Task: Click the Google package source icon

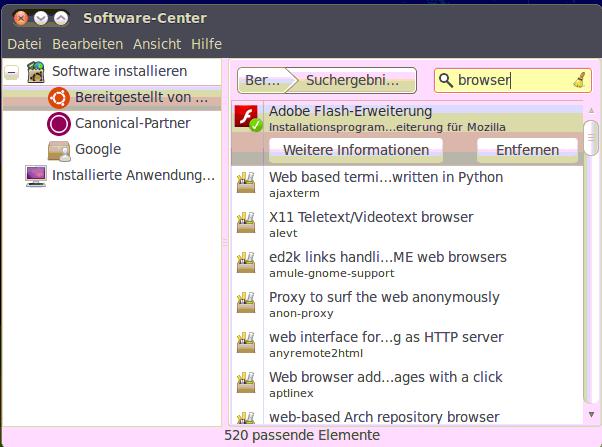Action: (x=59, y=149)
